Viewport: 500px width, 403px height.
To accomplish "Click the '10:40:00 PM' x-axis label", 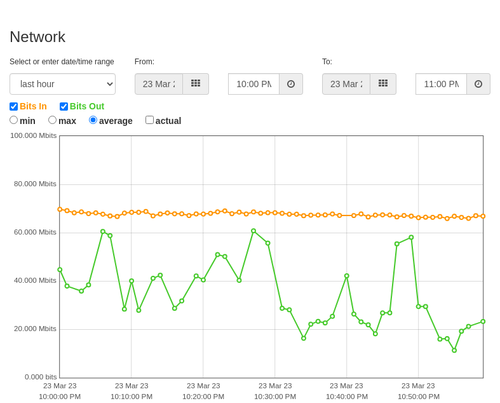I will [x=347, y=397].
